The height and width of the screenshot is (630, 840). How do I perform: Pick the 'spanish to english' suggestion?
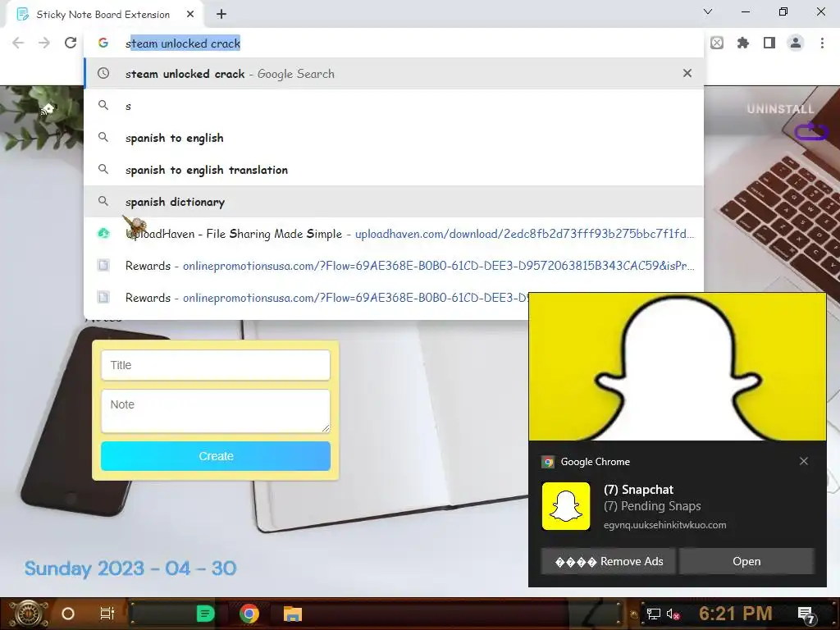point(394,138)
